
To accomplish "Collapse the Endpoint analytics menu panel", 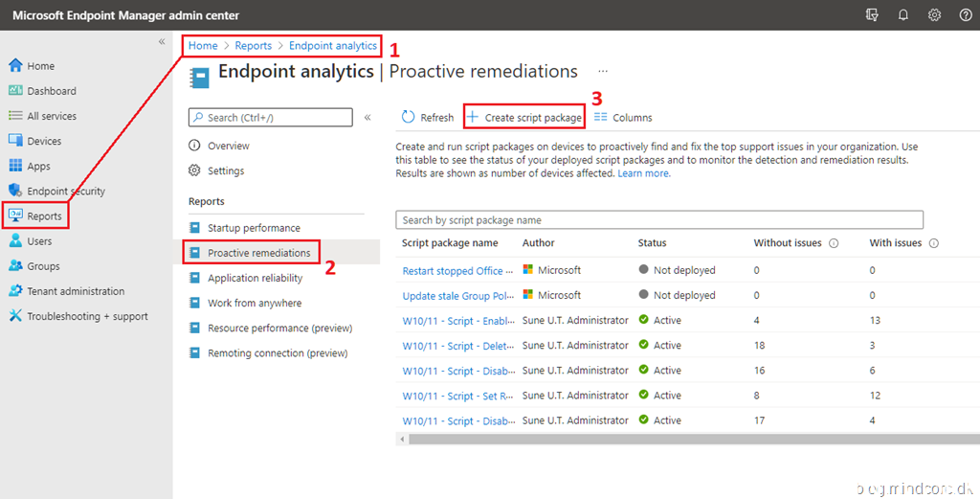I will [x=367, y=117].
